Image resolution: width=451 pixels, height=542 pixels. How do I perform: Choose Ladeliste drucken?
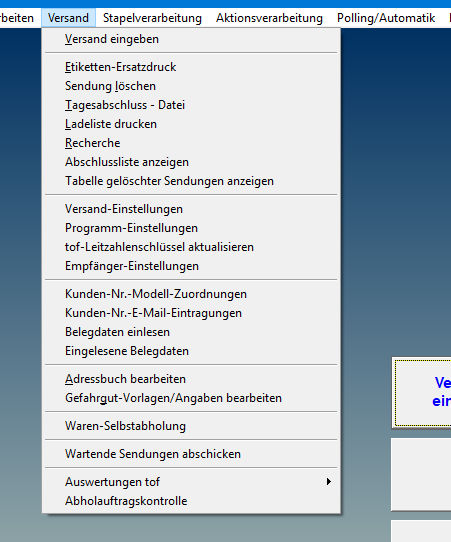(191, 124)
